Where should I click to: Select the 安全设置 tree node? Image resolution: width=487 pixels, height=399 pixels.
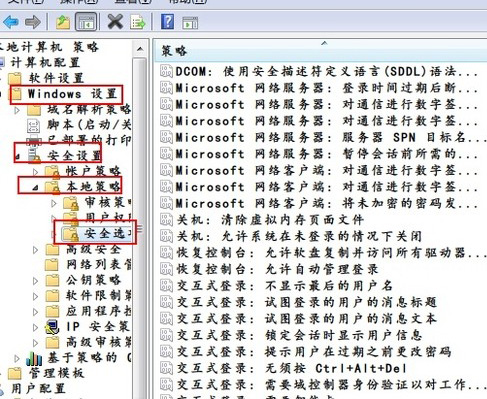[73, 156]
